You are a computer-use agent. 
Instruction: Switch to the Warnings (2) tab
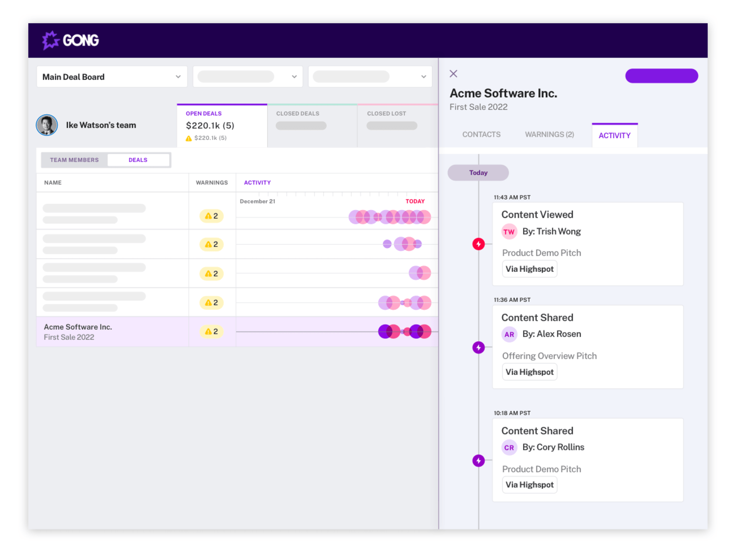[x=549, y=134]
